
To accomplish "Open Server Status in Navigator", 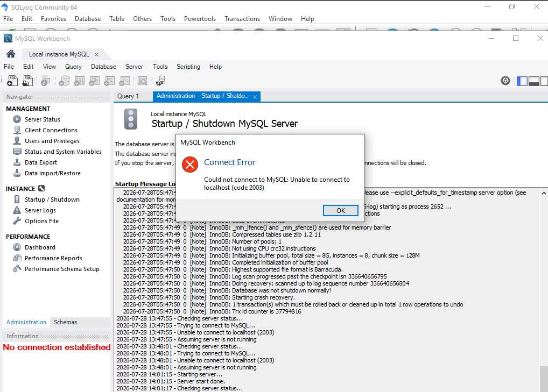I will coord(43,119).
